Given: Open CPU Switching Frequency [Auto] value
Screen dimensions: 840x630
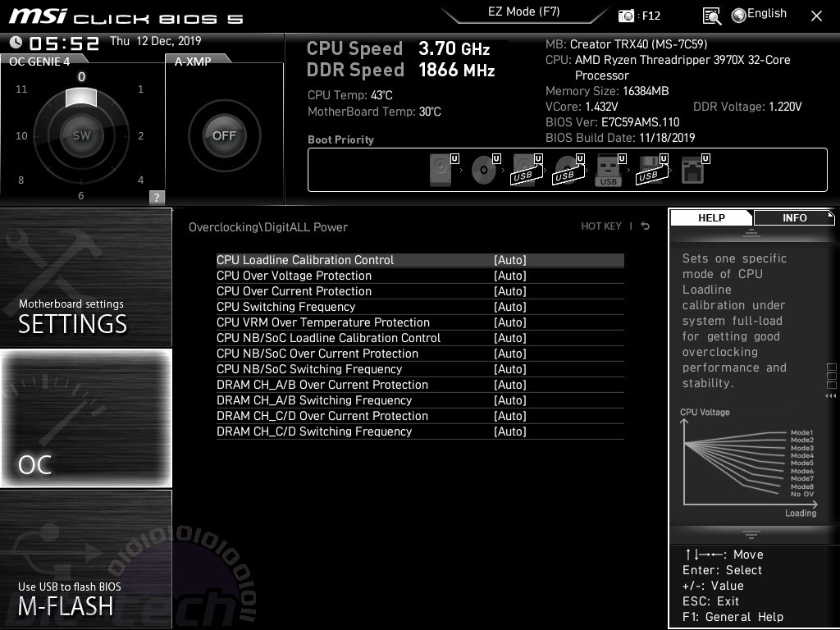Looking at the screenshot, I should [510, 307].
